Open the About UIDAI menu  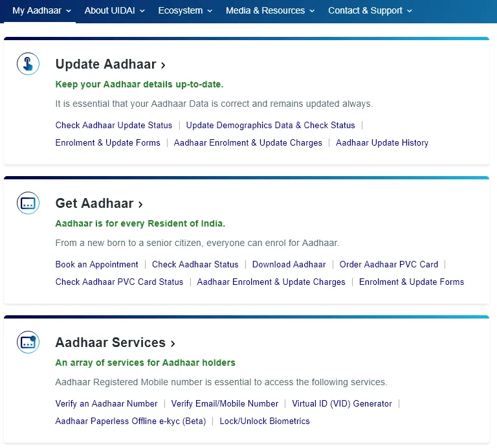tap(115, 10)
